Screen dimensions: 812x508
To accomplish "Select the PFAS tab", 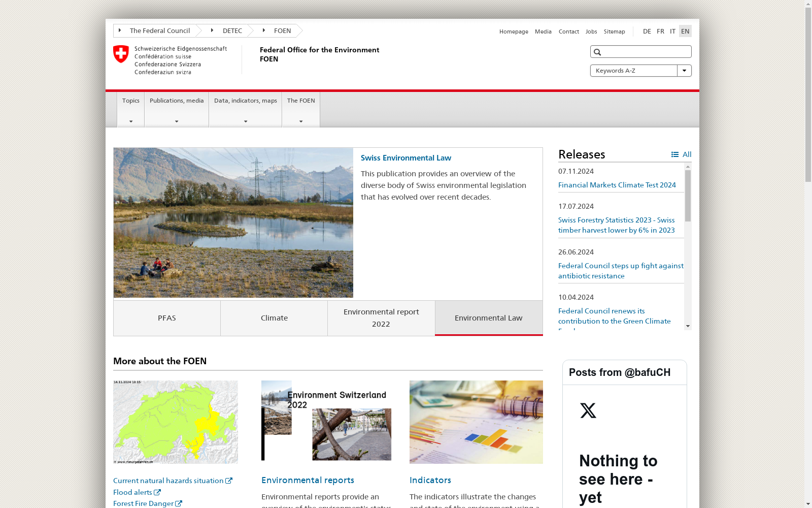I will pos(167,318).
